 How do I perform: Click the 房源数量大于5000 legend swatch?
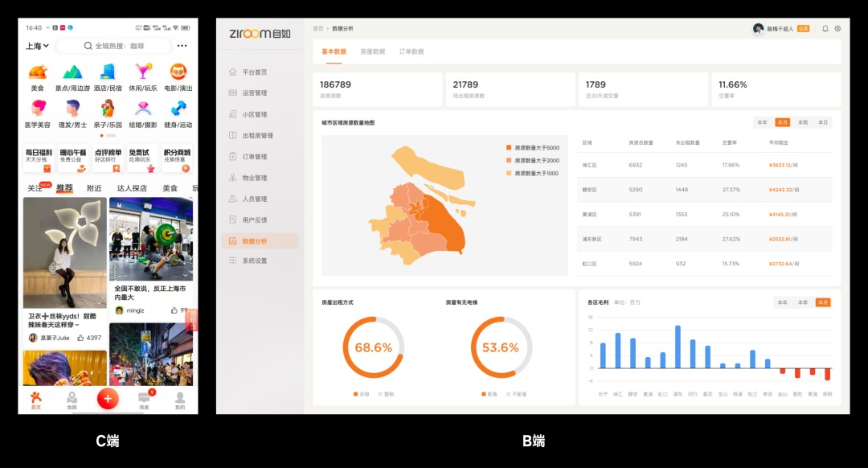click(x=508, y=148)
